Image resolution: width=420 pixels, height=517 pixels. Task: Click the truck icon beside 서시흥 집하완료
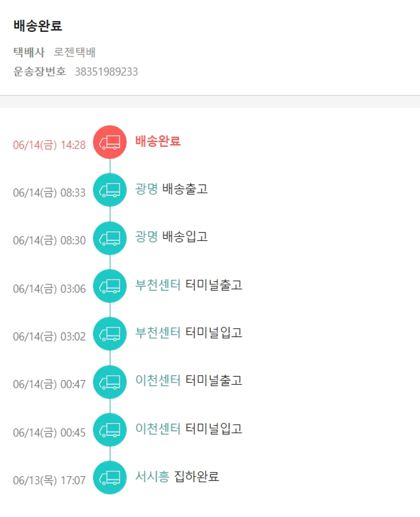coord(110,478)
